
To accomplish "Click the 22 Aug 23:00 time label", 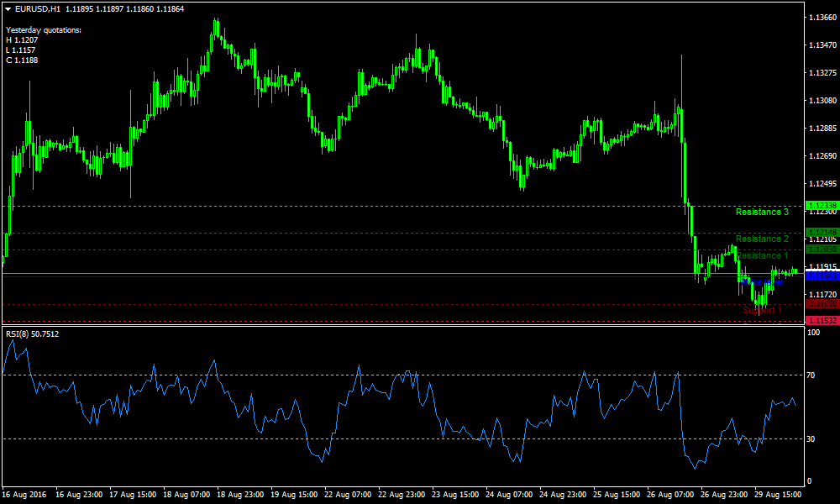I will [401, 495].
